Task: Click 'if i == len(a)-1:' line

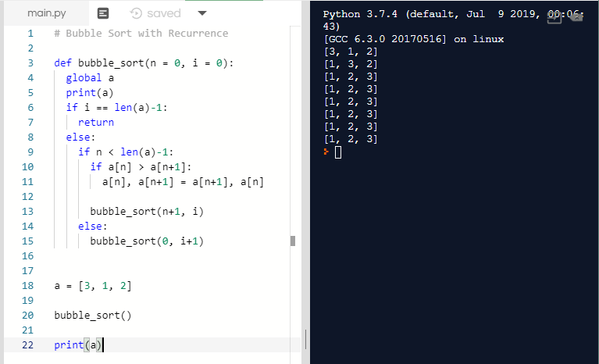Action: pyautogui.click(x=116, y=108)
